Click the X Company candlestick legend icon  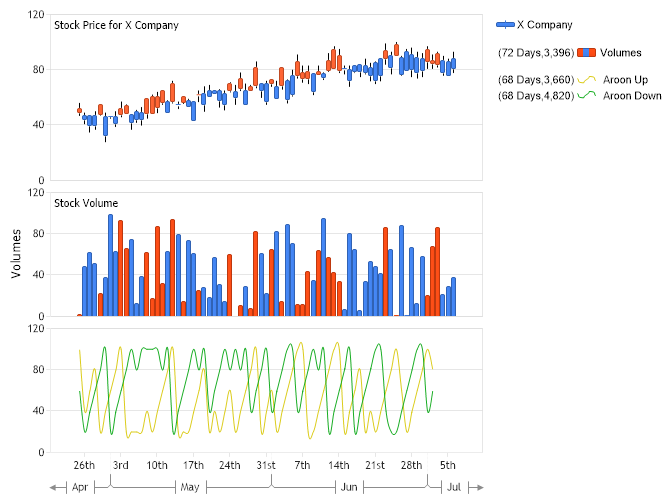point(508,24)
